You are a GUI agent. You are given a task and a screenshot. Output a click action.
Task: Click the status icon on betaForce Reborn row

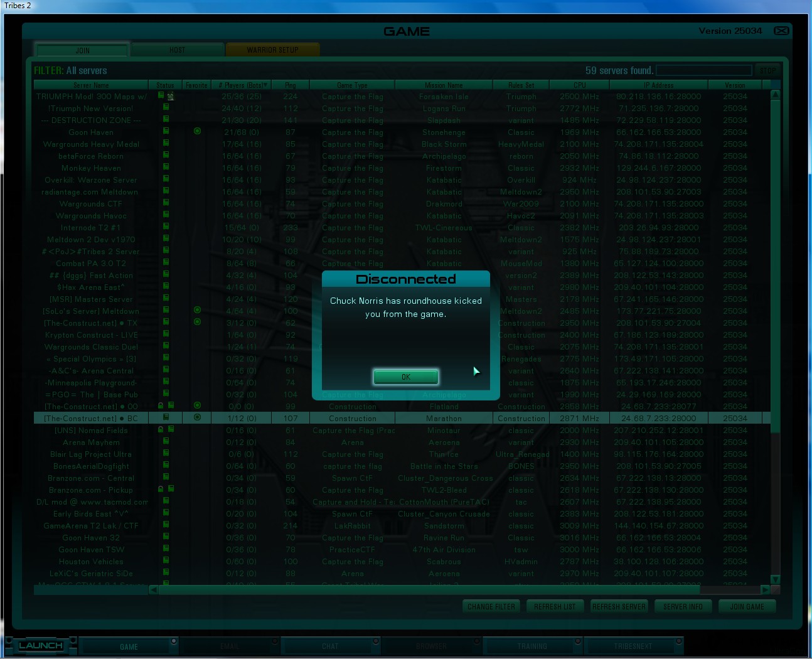[166, 155]
